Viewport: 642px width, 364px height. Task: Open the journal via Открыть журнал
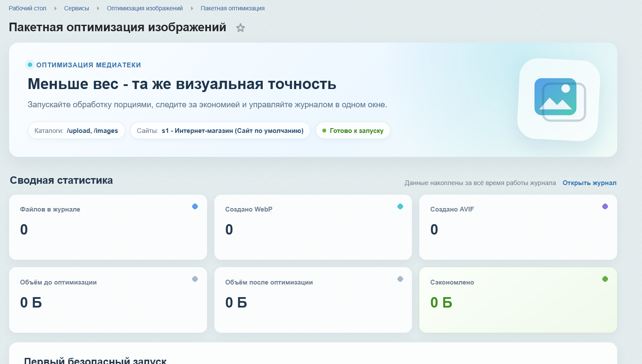tap(589, 183)
